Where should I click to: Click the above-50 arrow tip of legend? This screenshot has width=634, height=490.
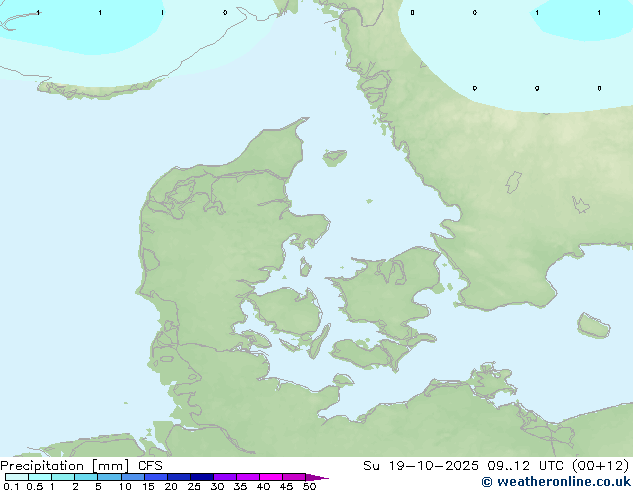[317, 477]
